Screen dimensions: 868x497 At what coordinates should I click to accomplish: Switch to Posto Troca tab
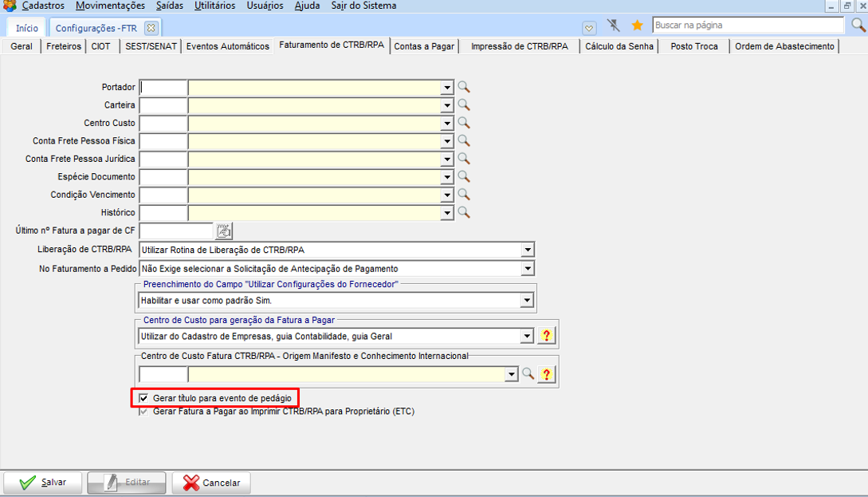click(694, 46)
